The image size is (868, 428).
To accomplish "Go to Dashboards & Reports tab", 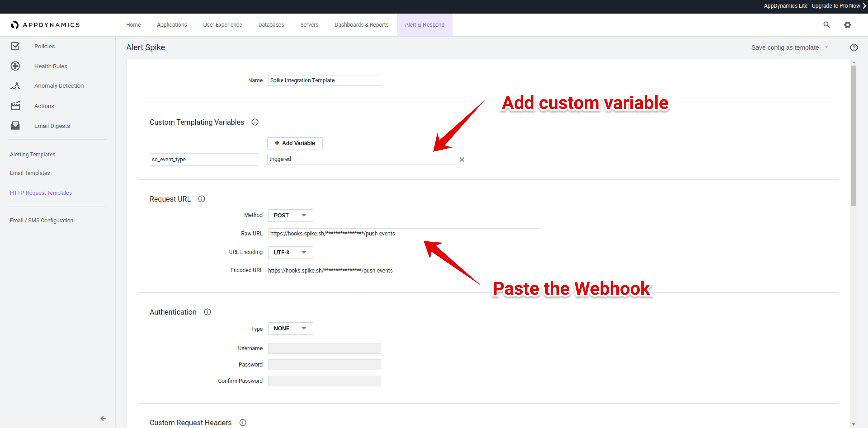I will tap(362, 25).
